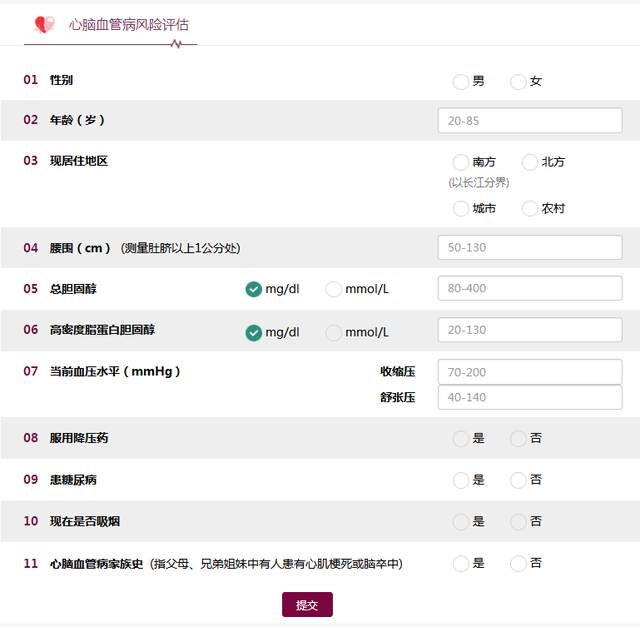
Task: Choose 南方 as residence region
Action: [460, 162]
